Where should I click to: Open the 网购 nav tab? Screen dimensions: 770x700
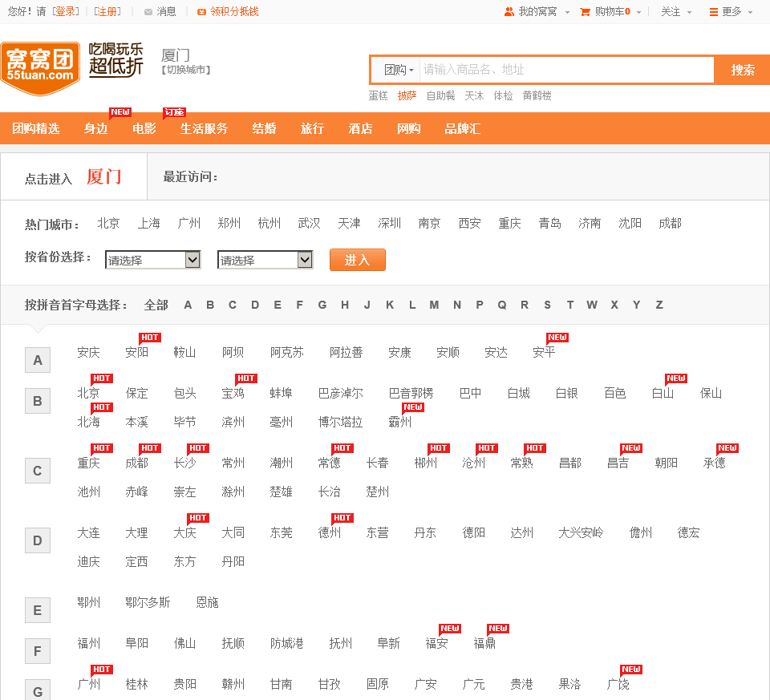[408, 128]
